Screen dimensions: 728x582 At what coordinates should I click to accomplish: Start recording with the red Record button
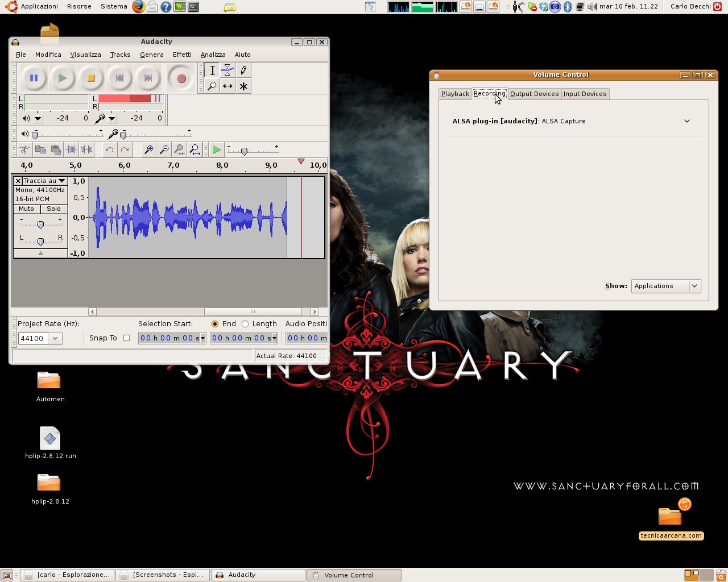coord(181,78)
